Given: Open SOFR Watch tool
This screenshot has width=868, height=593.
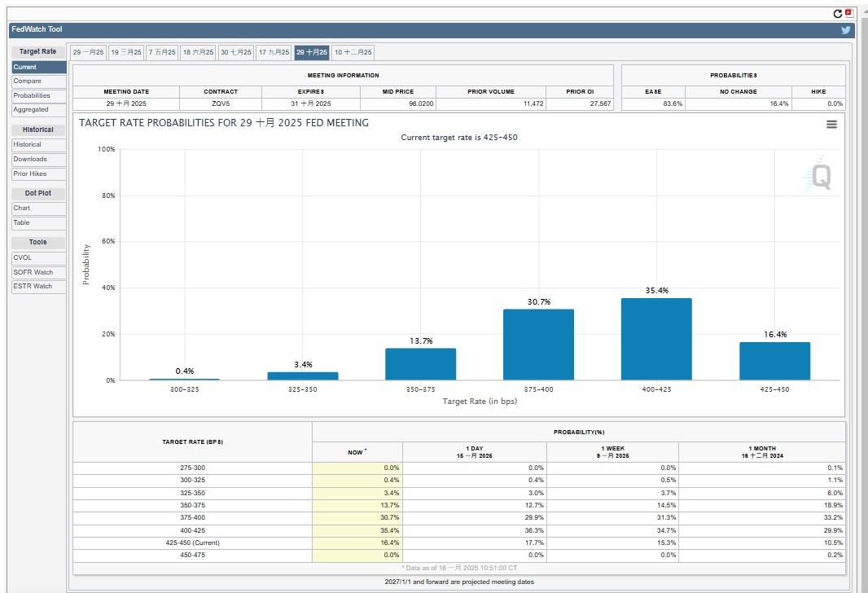Looking at the screenshot, I should click(38, 272).
